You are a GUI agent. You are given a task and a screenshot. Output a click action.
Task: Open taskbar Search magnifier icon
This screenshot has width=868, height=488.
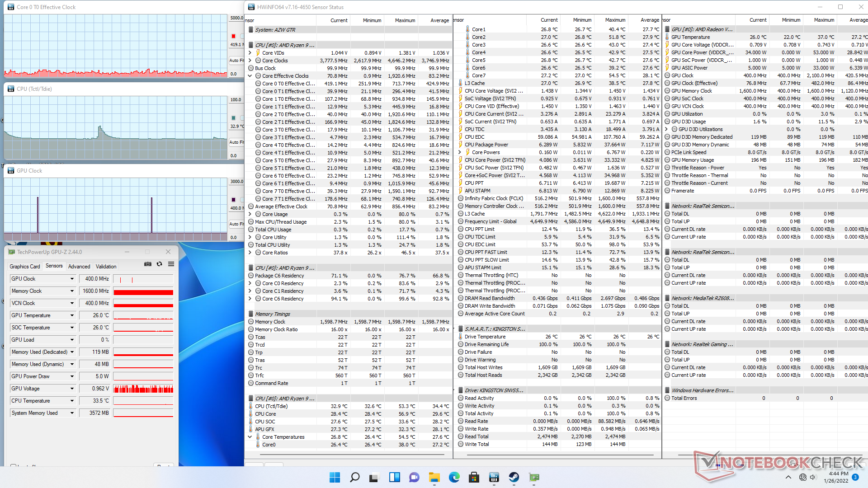pos(355,477)
